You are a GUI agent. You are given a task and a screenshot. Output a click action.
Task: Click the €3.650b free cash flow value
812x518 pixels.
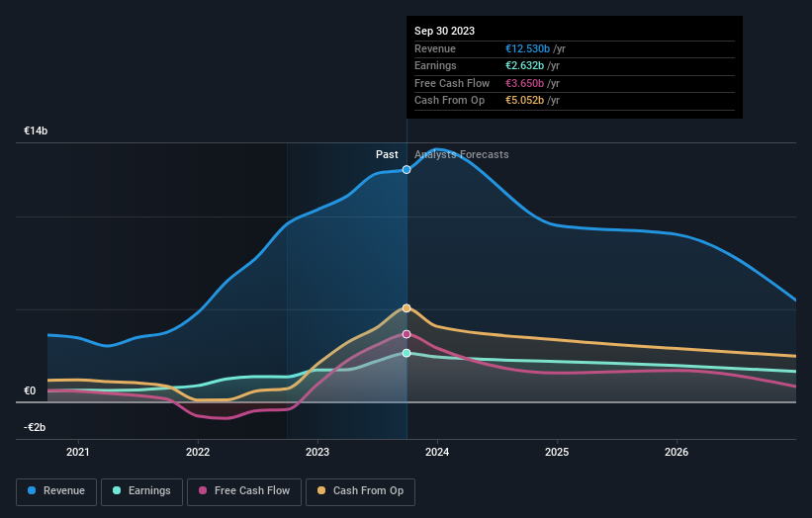[x=524, y=83]
